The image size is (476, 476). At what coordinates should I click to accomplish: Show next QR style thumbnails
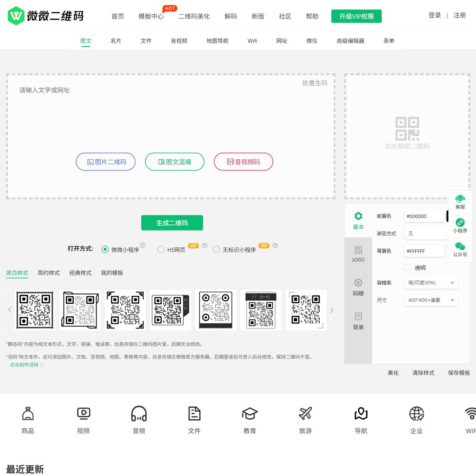coord(332,310)
